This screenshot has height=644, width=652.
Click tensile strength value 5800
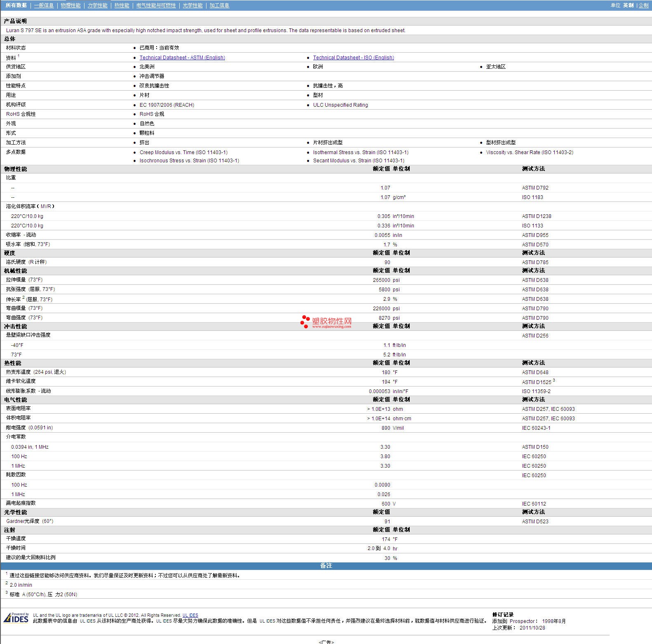pos(385,290)
